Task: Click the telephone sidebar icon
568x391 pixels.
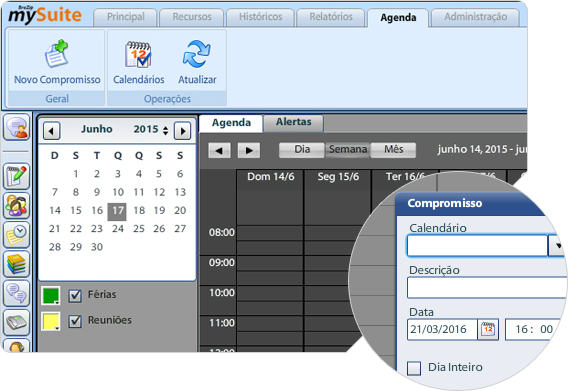Action: coord(16,322)
